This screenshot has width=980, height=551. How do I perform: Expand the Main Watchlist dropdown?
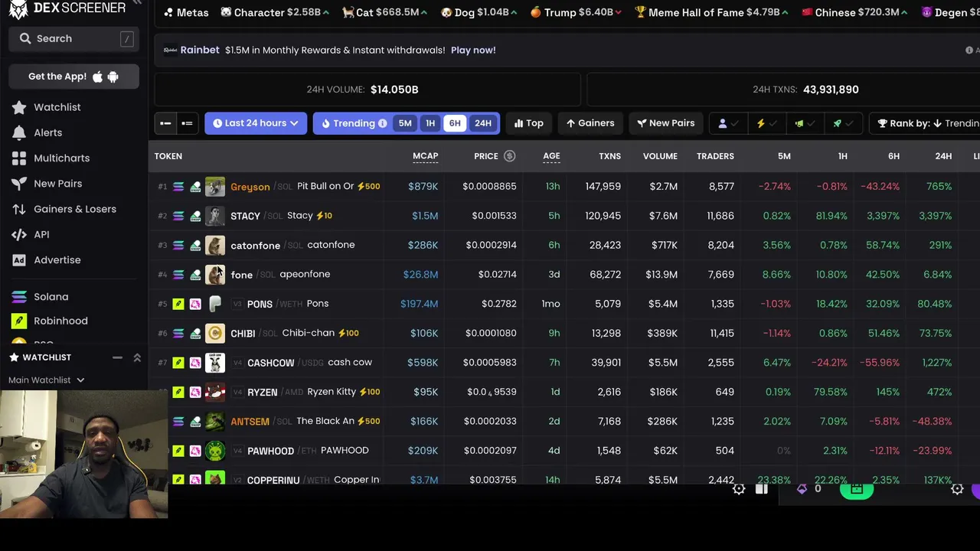[x=46, y=380]
